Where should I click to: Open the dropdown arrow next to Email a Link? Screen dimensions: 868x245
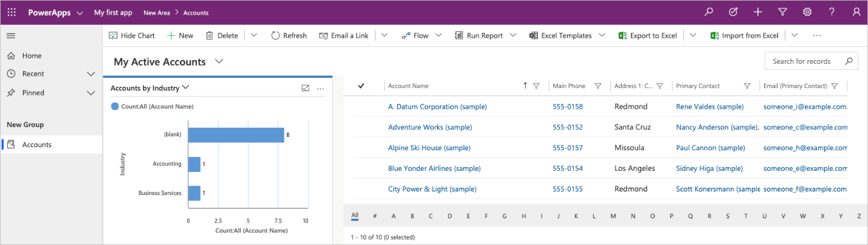(x=384, y=35)
